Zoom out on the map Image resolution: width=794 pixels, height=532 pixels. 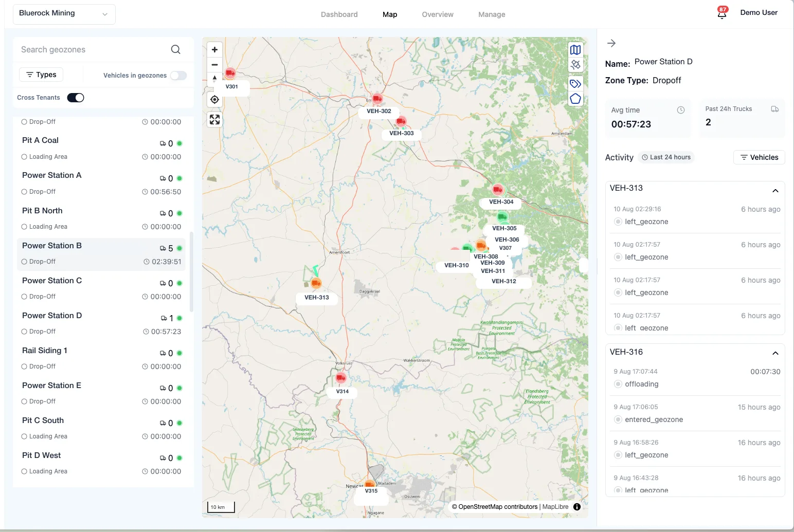pyautogui.click(x=214, y=65)
